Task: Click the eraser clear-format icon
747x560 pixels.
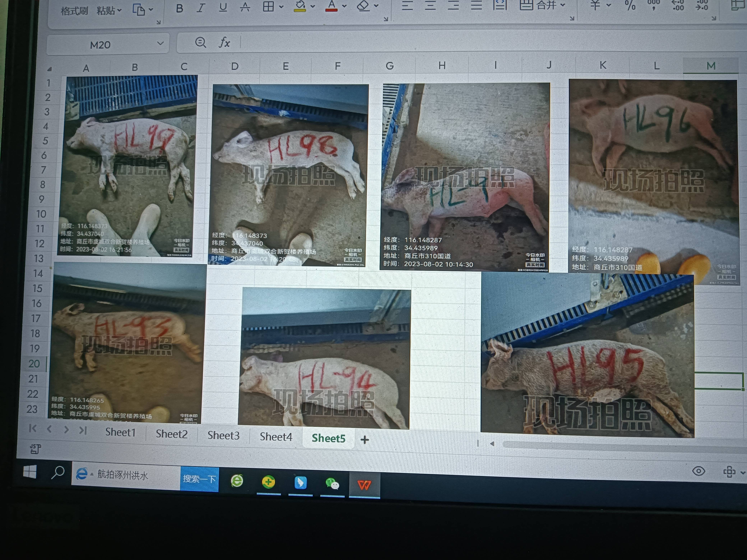Action: point(363,5)
